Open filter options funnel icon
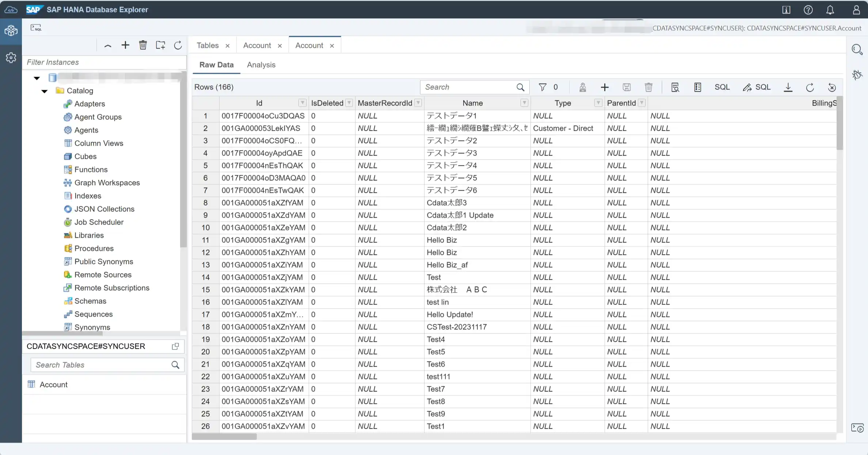The image size is (868, 455). click(542, 87)
